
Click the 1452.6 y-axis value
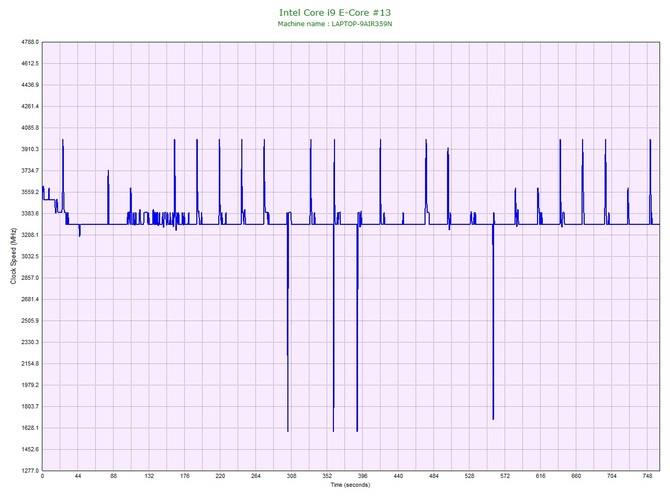click(30, 449)
